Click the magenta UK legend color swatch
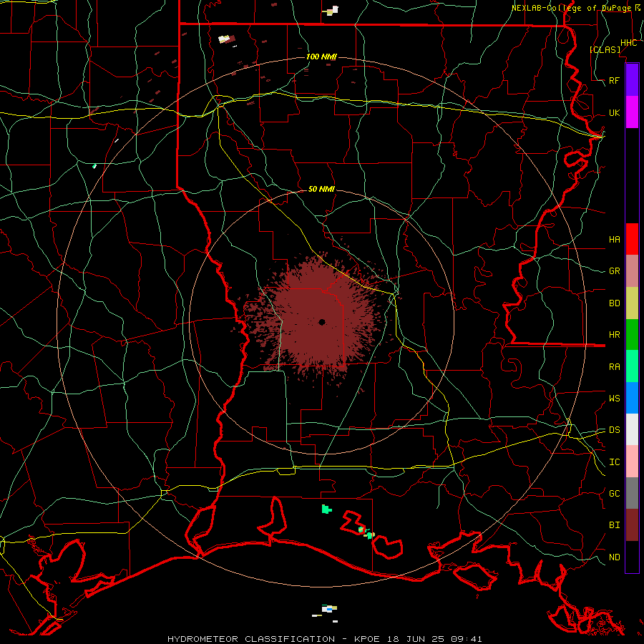This screenshot has height=644, width=644. point(632,112)
